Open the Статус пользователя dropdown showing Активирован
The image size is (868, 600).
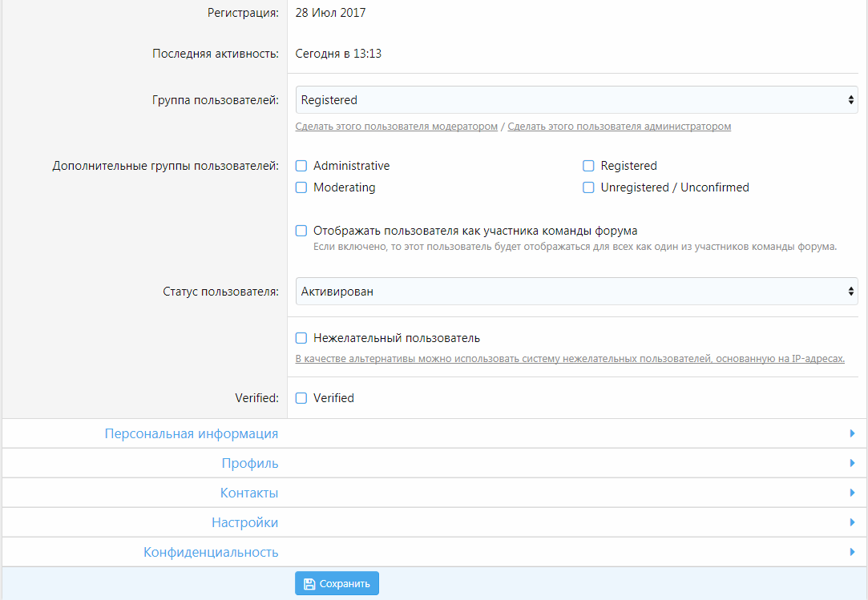pyautogui.click(x=575, y=292)
